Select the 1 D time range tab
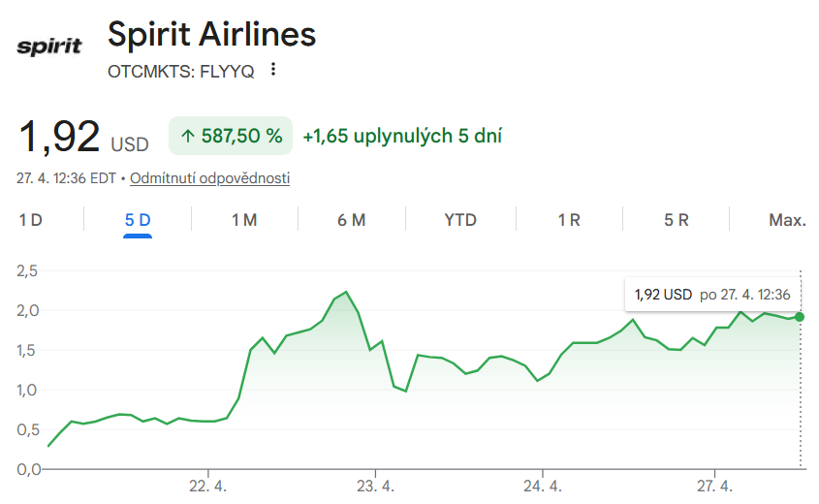 [31, 220]
